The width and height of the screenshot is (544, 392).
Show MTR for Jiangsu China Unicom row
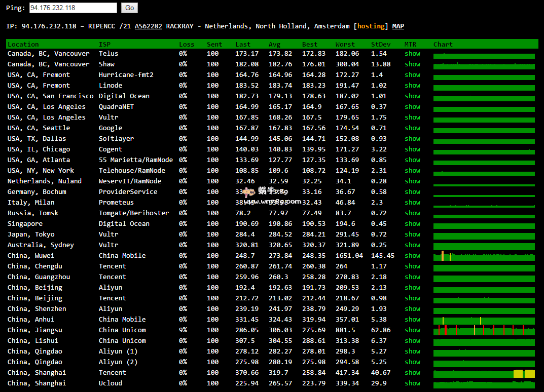point(412,330)
